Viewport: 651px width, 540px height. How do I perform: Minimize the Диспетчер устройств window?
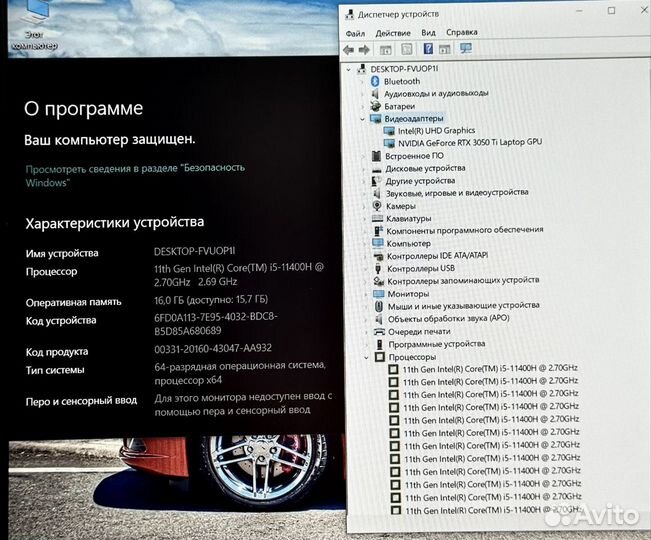point(580,11)
